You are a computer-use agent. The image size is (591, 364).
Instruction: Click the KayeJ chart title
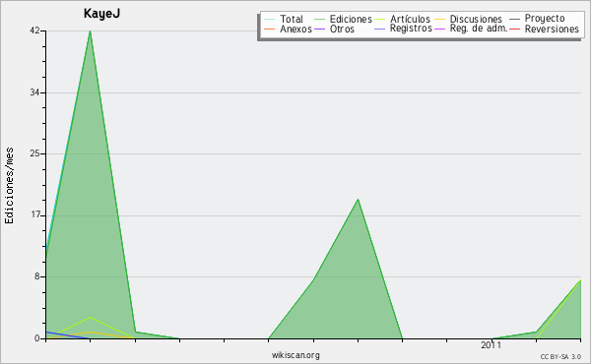point(101,14)
